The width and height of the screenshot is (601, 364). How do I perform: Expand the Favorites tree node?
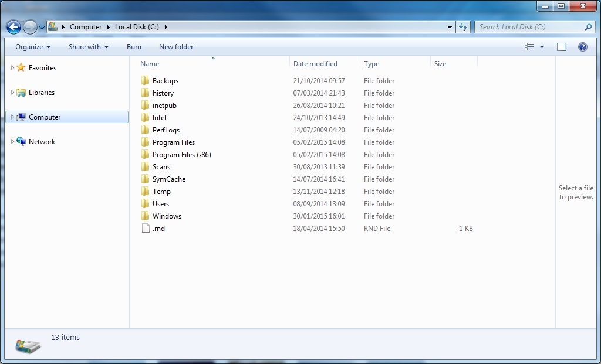[x=12, y=68]
